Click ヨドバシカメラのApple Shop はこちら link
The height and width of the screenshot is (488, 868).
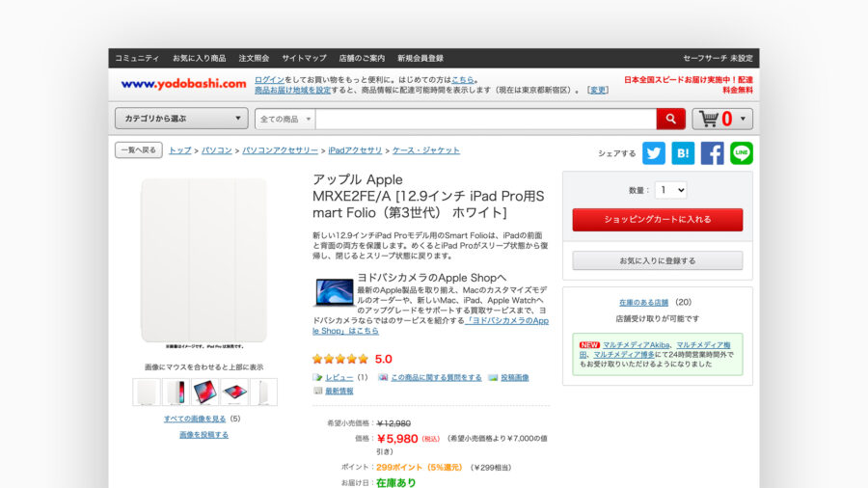(430, 326)
